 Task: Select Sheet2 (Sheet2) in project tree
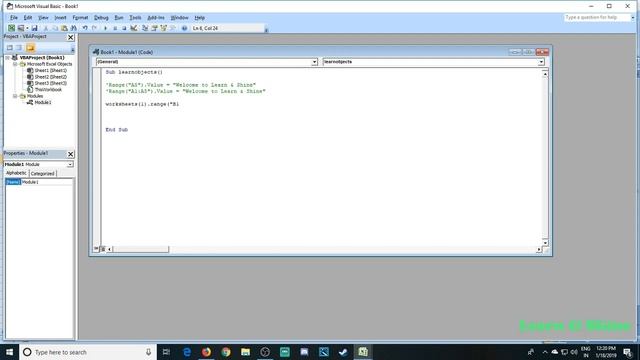(51, 77)
